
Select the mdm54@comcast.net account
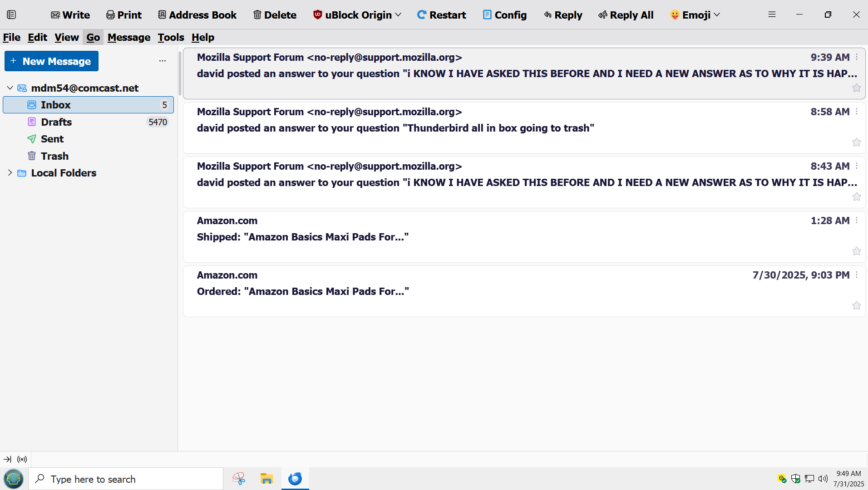85,88
